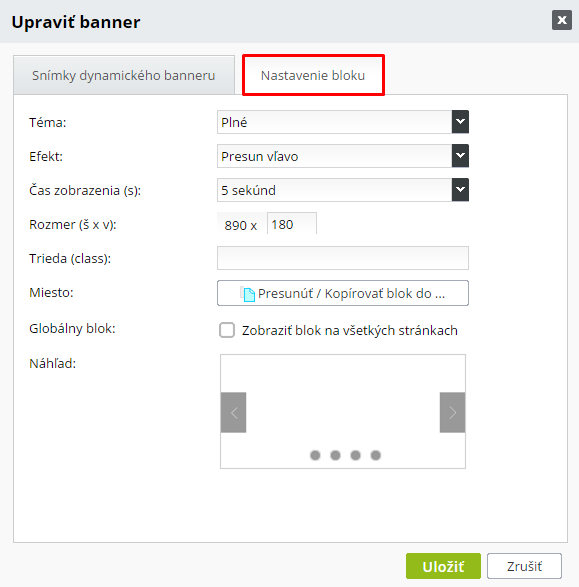The image size is (579, 587).
Task: Select the fourth pagination dot in preview
Action: [376, 455]
